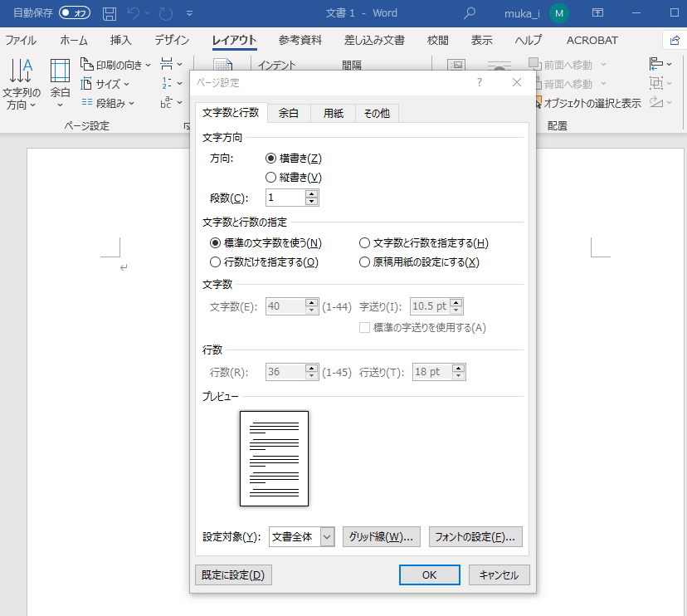Click 前面へ移動 bring forward button
687x616 pixels.
[568, 65]
